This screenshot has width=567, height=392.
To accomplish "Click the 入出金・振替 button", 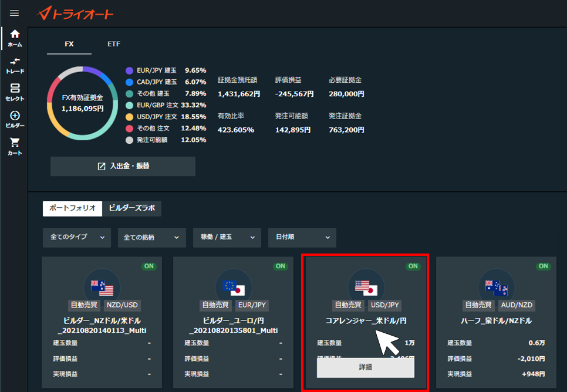I will pyautogui.click(x=123, y=166).
